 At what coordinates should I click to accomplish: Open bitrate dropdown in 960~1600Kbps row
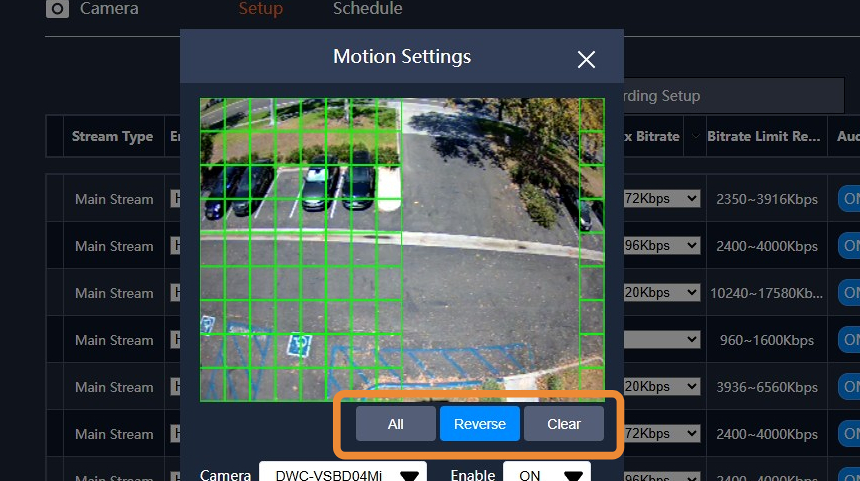pyautogui.click(x=662, y=339)
